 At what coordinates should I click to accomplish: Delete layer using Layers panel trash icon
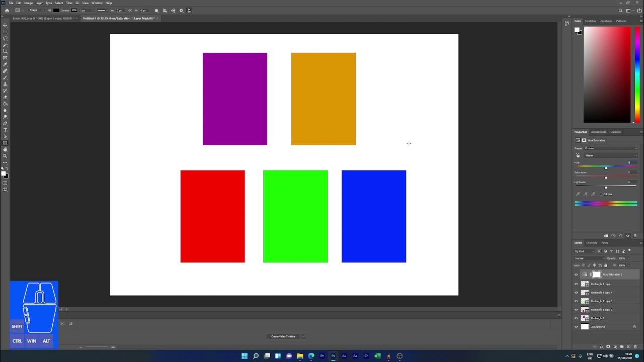tap(635, 346)
